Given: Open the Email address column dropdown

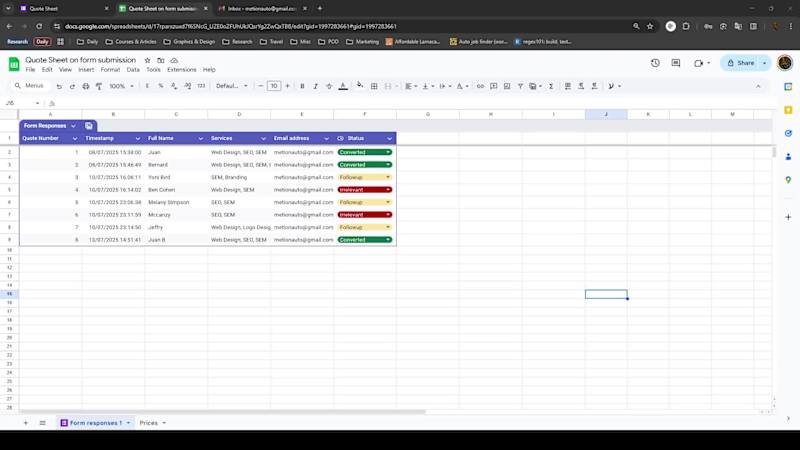Looking at the screenshot, I should click(327, 138).
